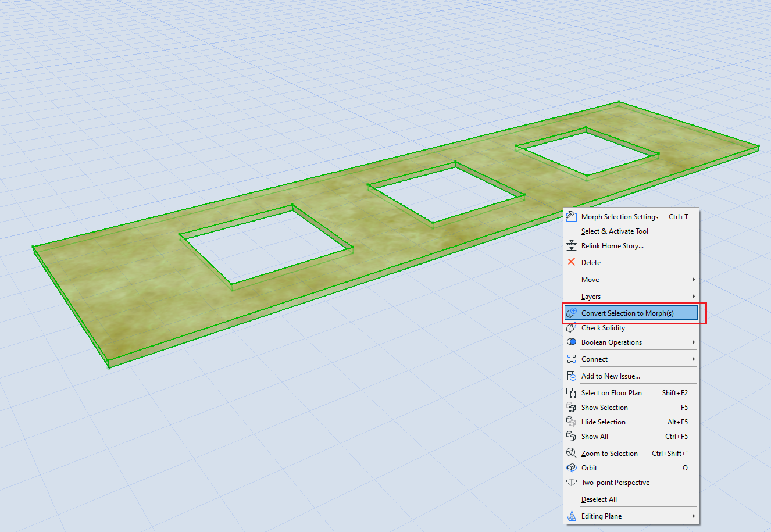Expand the Layers submenu arrow
The image size is (771, 532).
693,297
